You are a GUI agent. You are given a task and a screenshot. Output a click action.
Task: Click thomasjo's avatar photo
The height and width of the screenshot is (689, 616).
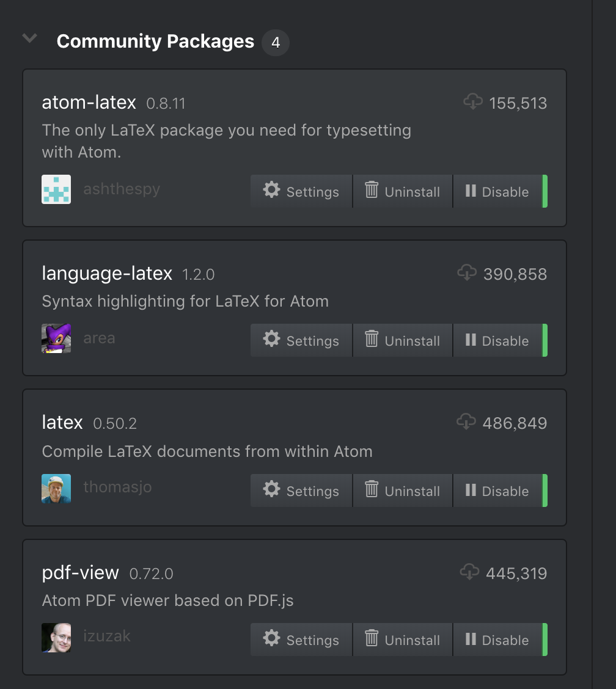click(x=56, y=489)
